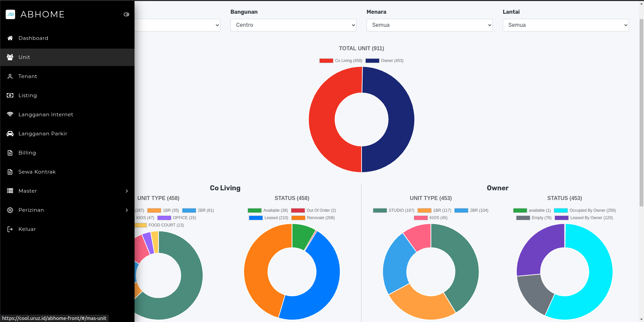Click the Listing money icon
This screenshot has width=644, height=322.
[x=10, y=95]
